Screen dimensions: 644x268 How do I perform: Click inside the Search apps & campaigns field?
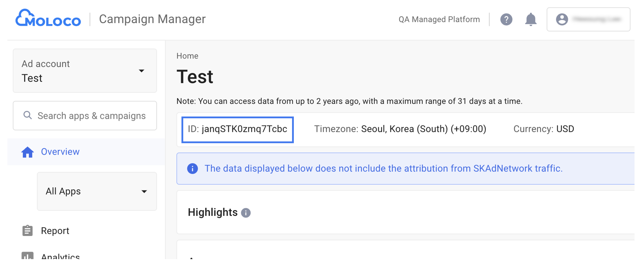(x=91, y=115)
